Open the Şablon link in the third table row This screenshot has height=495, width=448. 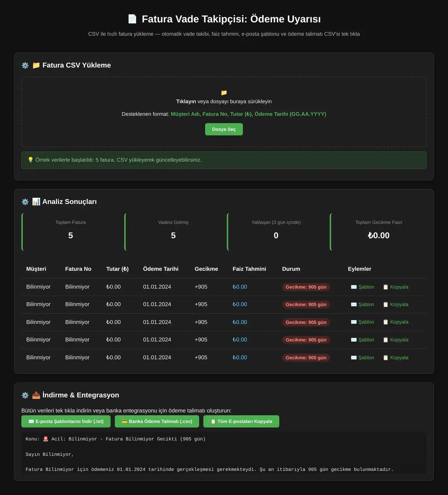point(363,322)
